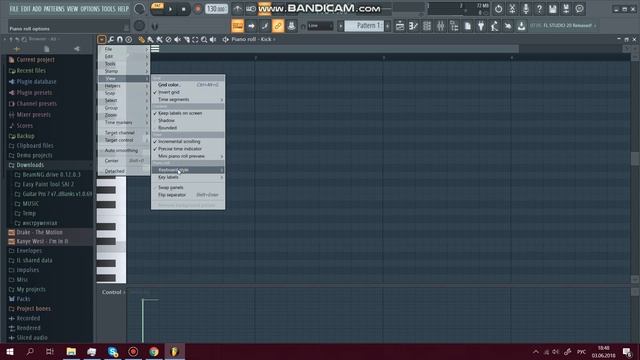Expand the Helpers submenu
640x360 pixels.
click(x=124, y=86)
